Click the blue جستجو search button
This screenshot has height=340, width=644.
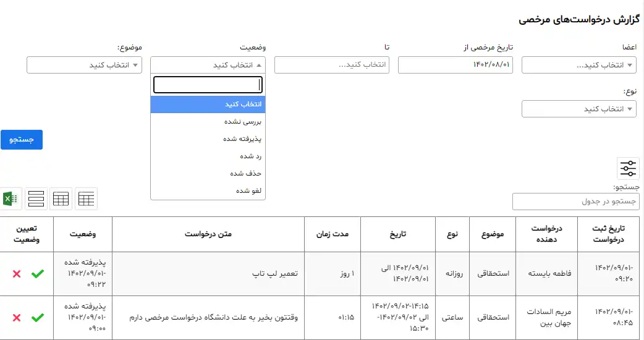click(x=22, y=140)
